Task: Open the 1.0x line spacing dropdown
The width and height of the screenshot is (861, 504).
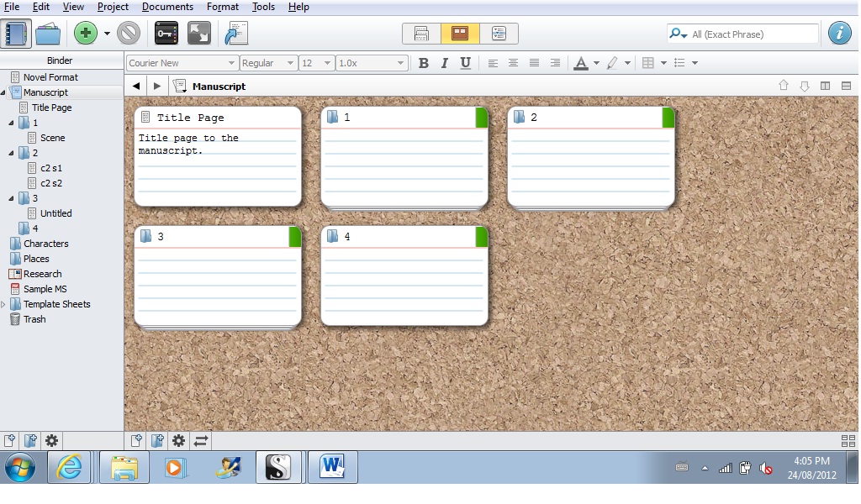Action: point(371,63)
